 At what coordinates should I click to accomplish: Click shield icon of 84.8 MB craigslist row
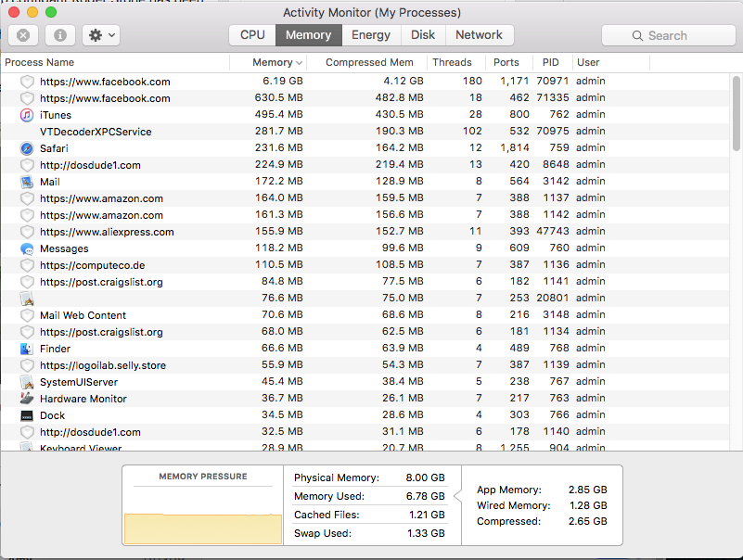pyautogui.click(x=27, y=282)
